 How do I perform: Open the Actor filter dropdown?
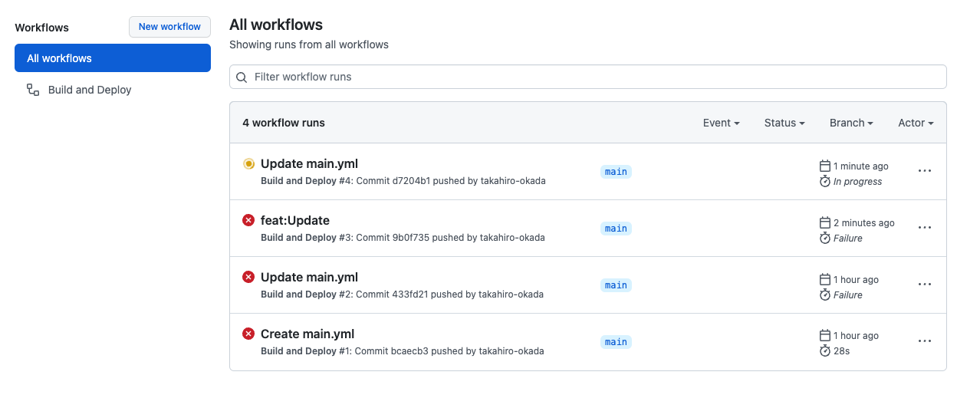(916, 123)
